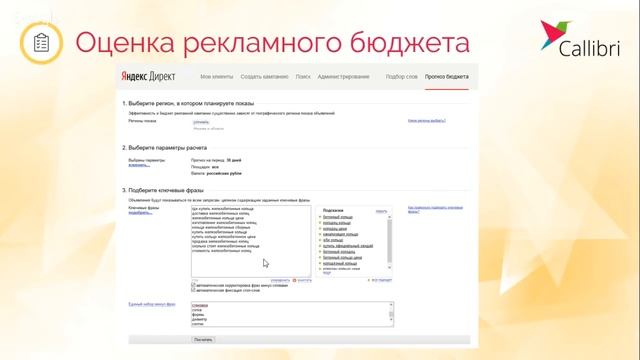Click the Подсказки list scrollbar track

(389, 242)
